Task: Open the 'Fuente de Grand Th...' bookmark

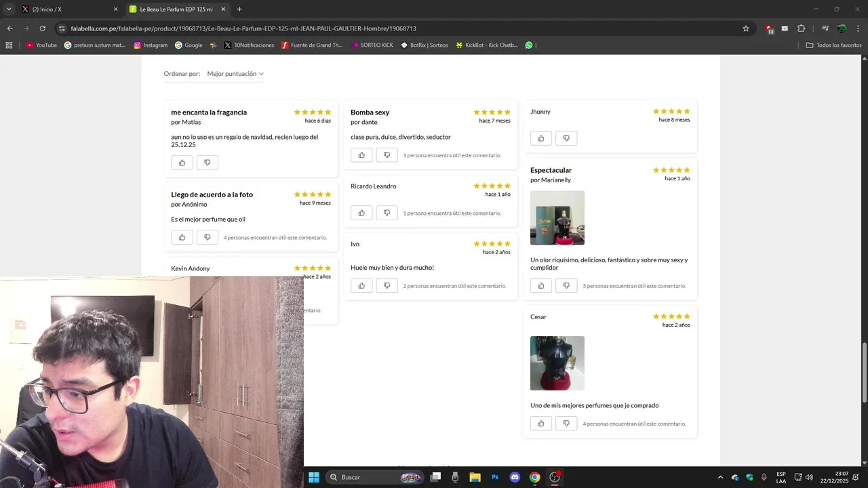Action: coord(312,45)
